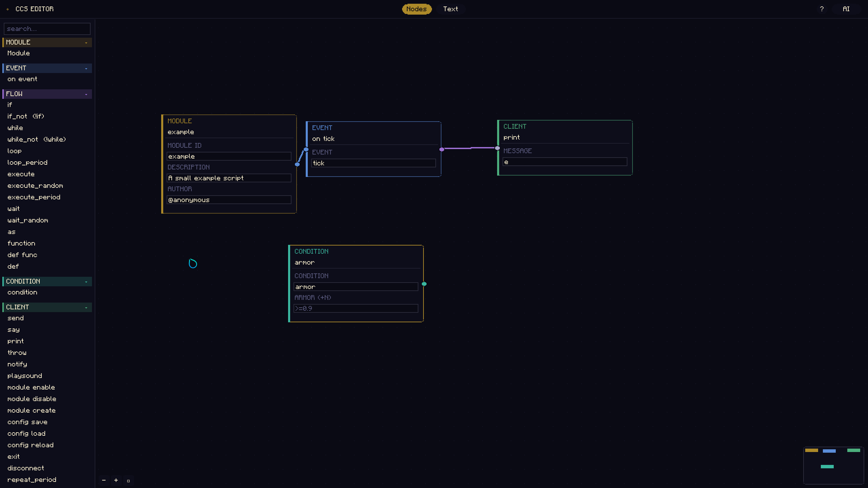The height and width of the screenshot is (488, 868).
Task: Add a 'module enable' node
Action: coord(47,387)
